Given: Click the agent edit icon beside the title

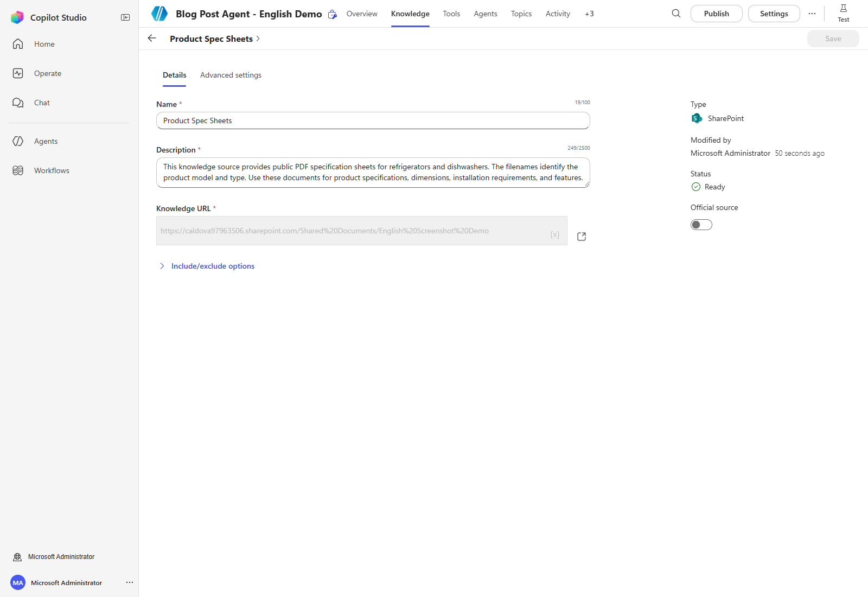Looking at the screenshot, I should 333,15.
